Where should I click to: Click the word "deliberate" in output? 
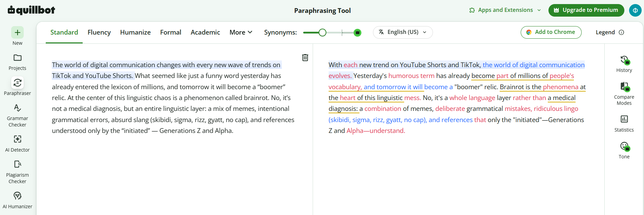(x=450, y=109)
